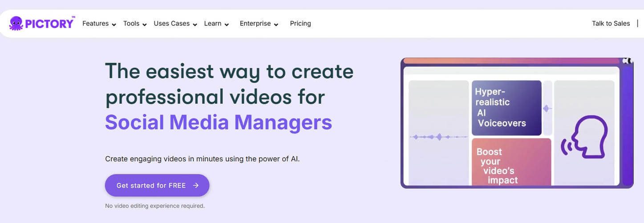
Task: Click the Pictory octopus logo icon
Action: click(16, 23)
